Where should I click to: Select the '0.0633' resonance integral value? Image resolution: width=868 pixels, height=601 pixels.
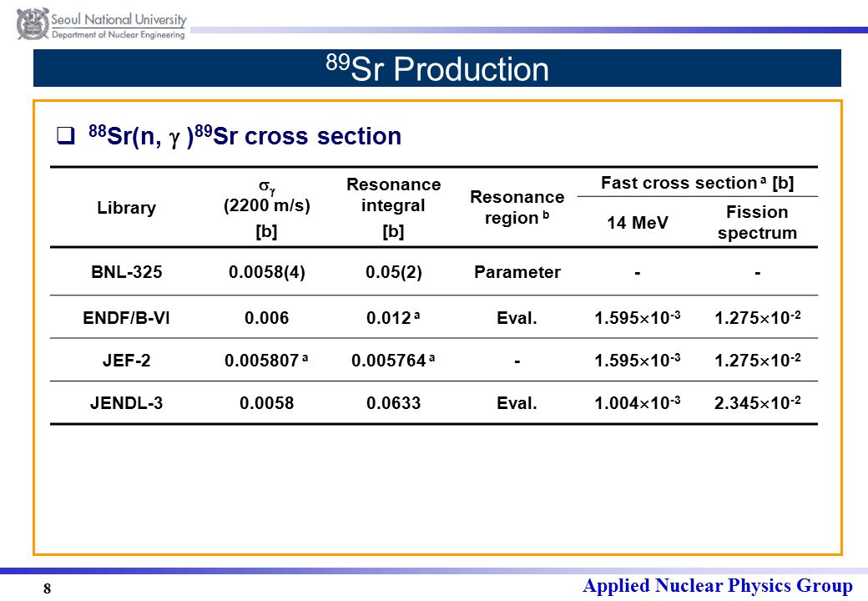394,402
